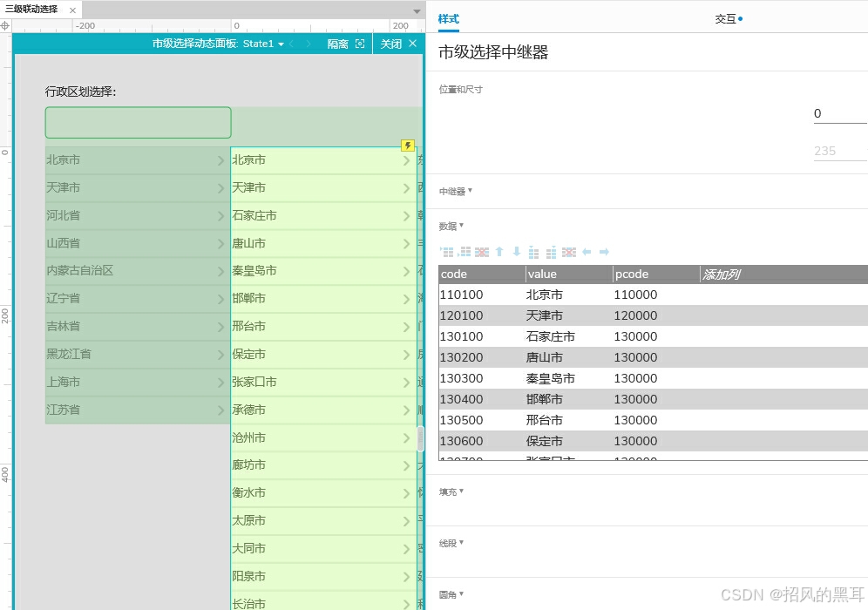The width and height of the screenshot is (868, 610).
Task: Click the position field showing 0
Action: 840,114
